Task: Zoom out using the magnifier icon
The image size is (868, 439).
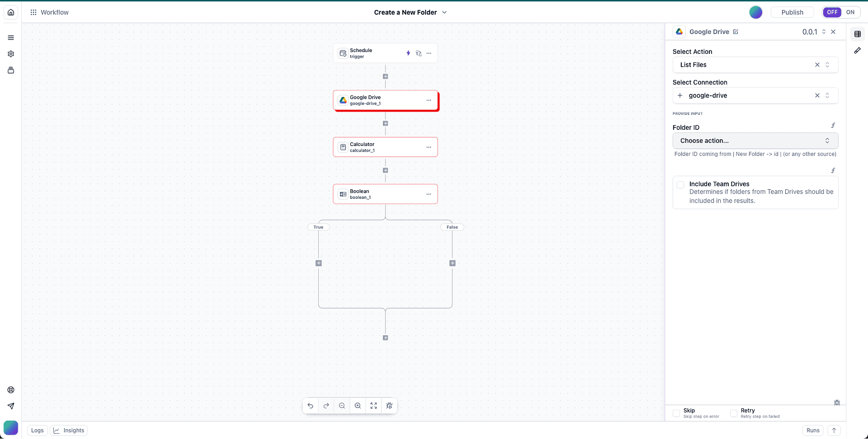Action: 342,405
